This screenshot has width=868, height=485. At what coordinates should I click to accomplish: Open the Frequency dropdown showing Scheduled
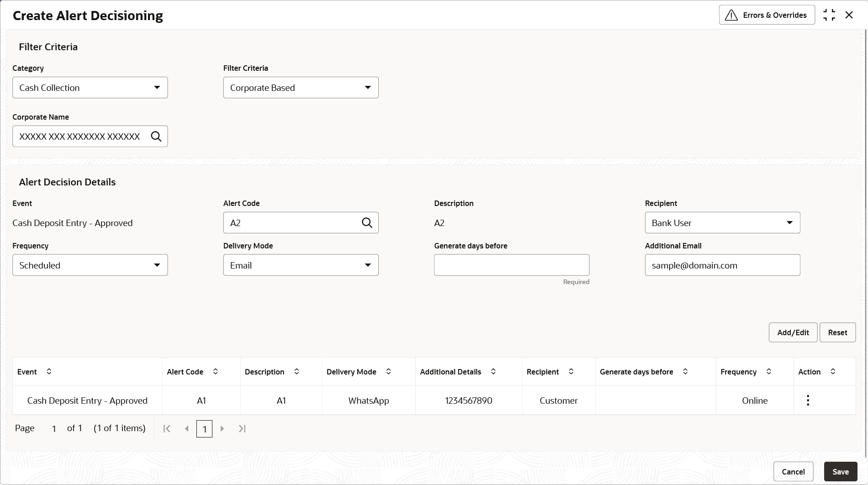90,265
